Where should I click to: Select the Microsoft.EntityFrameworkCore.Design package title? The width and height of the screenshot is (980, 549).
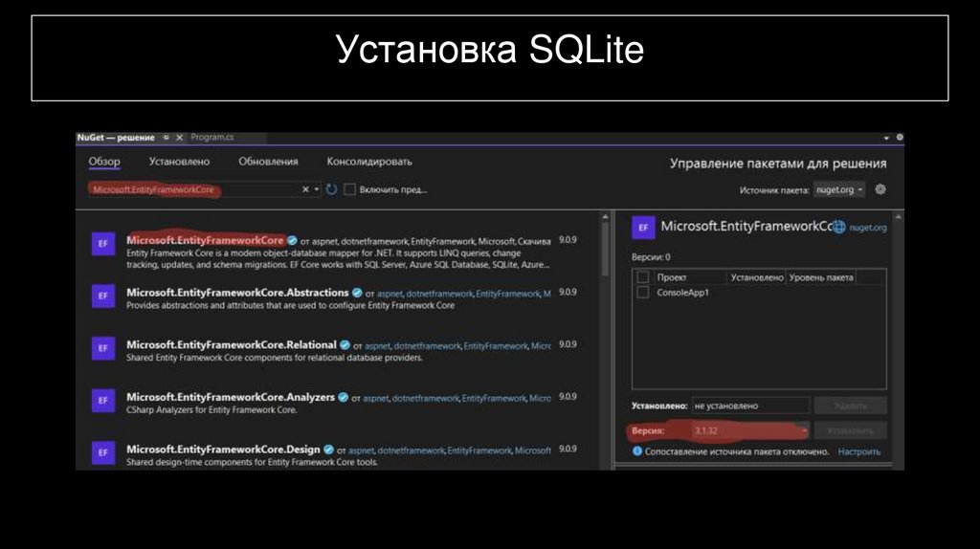[x=223, y=450]
